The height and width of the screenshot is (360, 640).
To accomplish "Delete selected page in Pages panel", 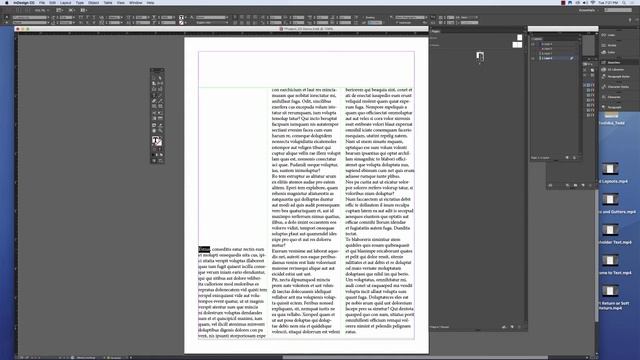I will (x=519, y=327).
